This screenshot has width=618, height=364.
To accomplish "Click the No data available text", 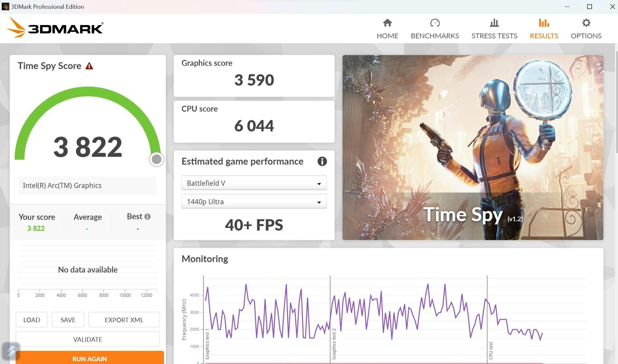I will (88, 270).
